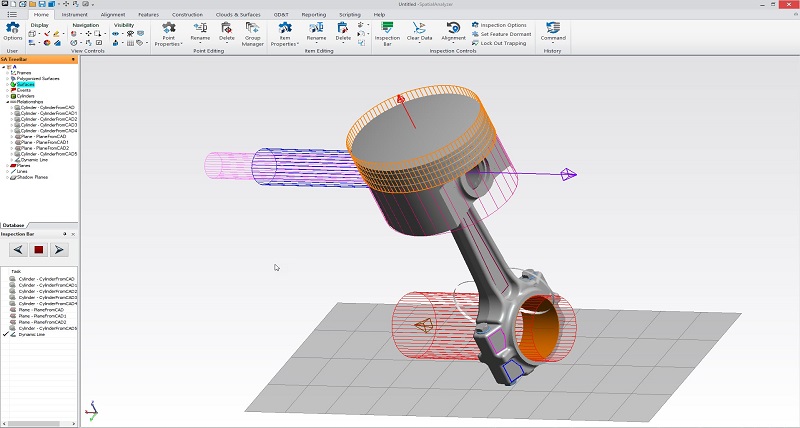This screenshot has width=800, height=428.
Task: Click Delete in the Item Editing group
Action: tap(343, 31)
